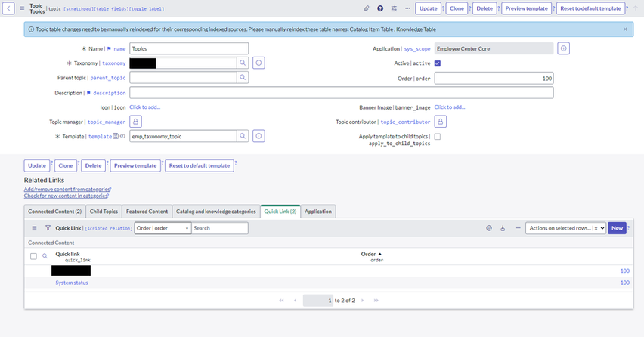This screenshot has width=644, height=337.
Task: Dismiss the reindex information banner
Action: point(625,29)
